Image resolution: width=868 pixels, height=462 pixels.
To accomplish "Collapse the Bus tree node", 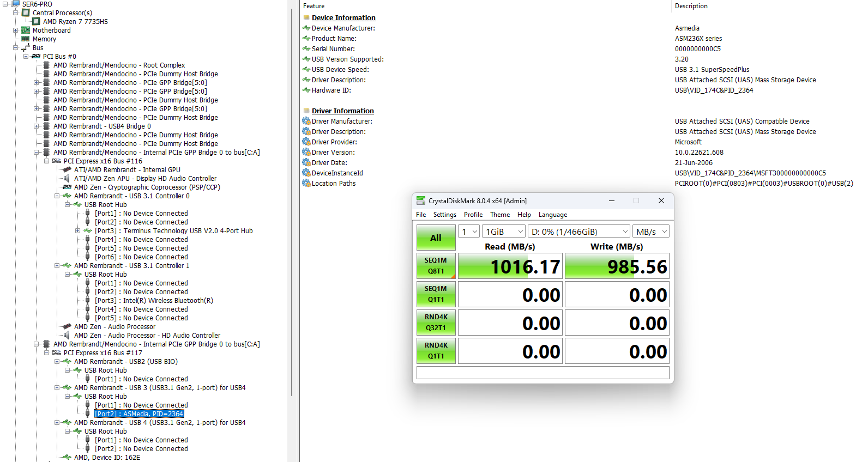I will 16,47.
